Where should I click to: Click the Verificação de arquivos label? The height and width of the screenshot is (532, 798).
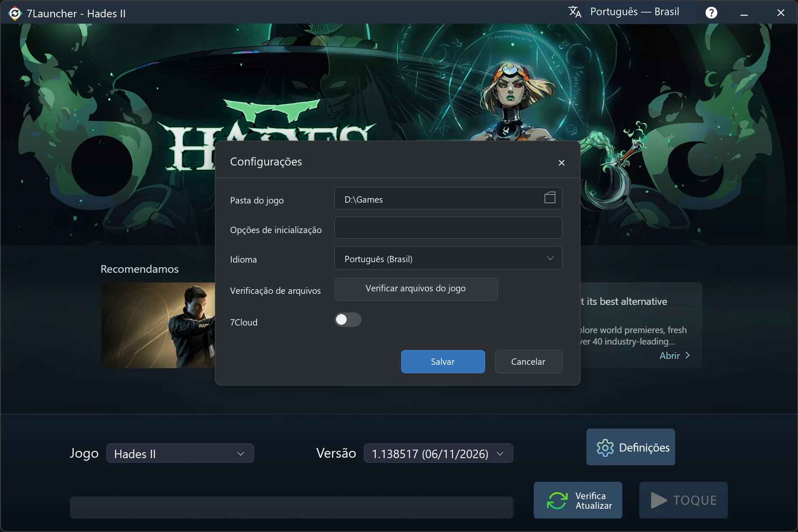click(275, 291)
